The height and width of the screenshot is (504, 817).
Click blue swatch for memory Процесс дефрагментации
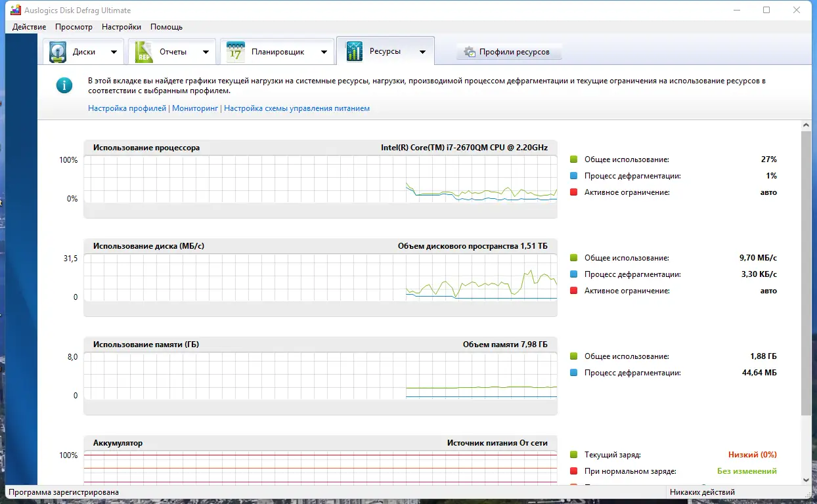(573, 373)
